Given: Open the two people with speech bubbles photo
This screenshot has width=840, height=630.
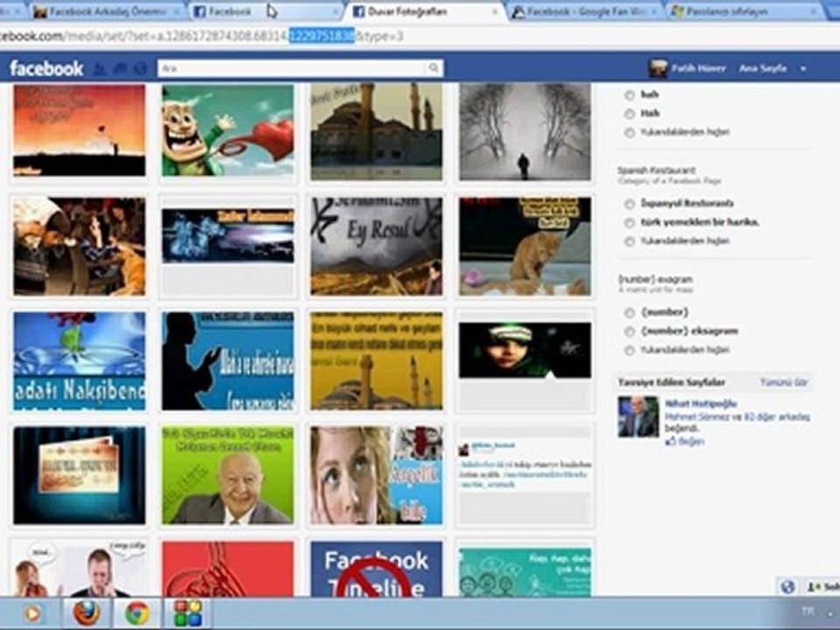Looking at the screenshot, I should (80, 569).
